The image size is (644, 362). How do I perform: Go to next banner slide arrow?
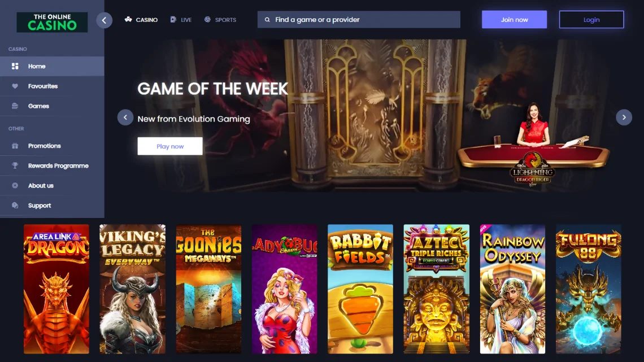tap(624, 117)
